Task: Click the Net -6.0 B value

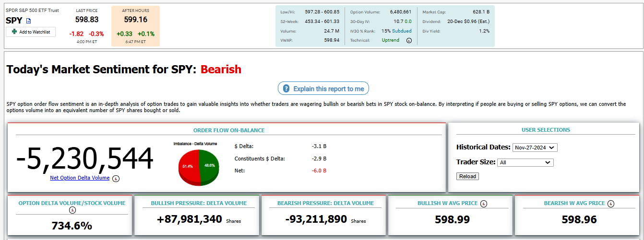Action: [319, 171]
